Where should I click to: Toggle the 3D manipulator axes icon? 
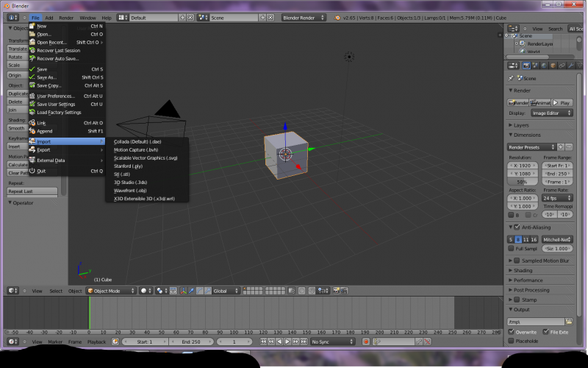click(x=183, y=291)
